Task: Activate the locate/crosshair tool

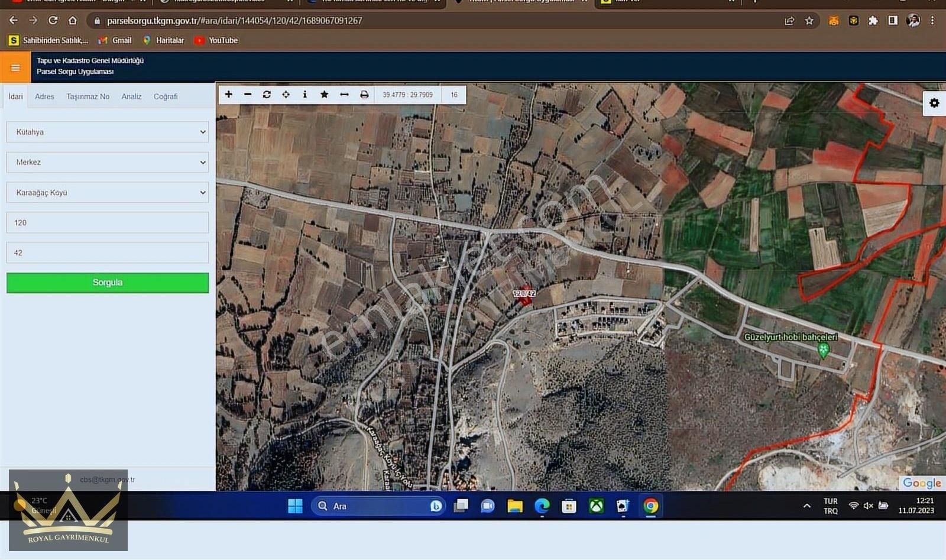Action: [x=286, y=95]
